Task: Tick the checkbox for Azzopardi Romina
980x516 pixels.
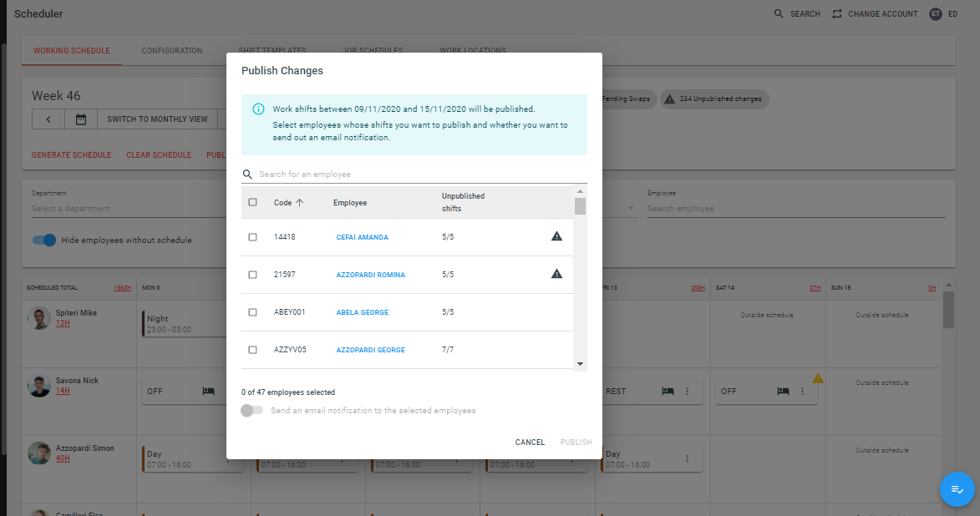Action: point(252,275)
